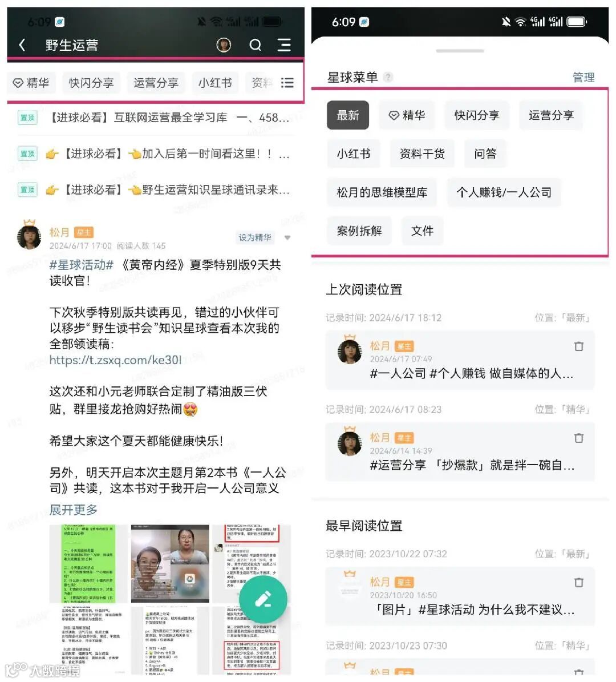Tap the back arrow beside 野生运营
This screenshot has height=682, width=616.
(22, 45)
